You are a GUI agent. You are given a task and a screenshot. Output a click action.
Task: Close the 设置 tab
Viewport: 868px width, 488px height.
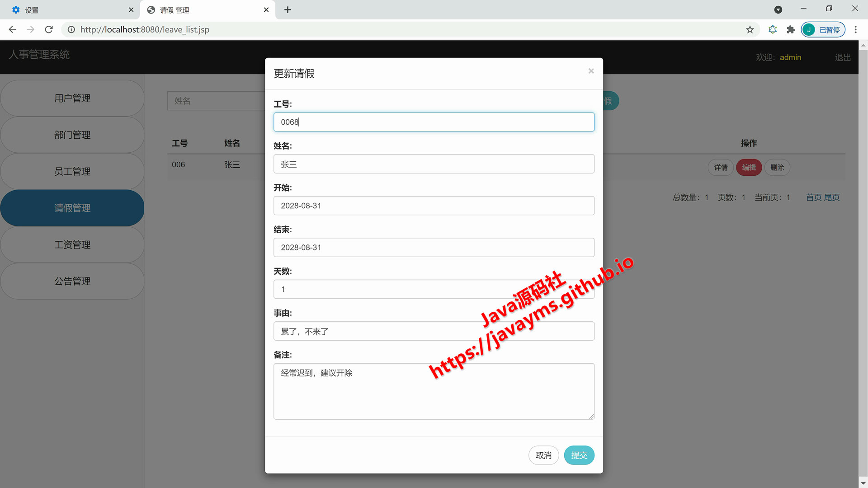(131, 9)
